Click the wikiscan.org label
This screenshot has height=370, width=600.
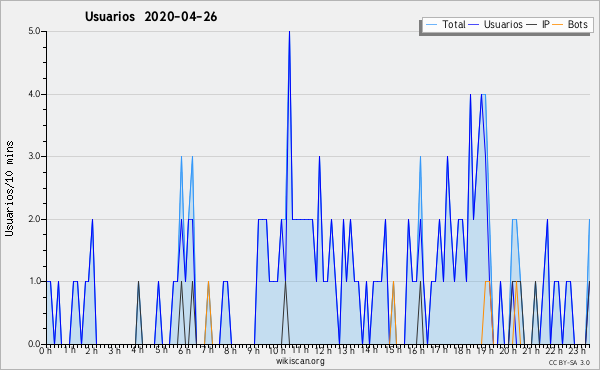click(x=300, y=361)
